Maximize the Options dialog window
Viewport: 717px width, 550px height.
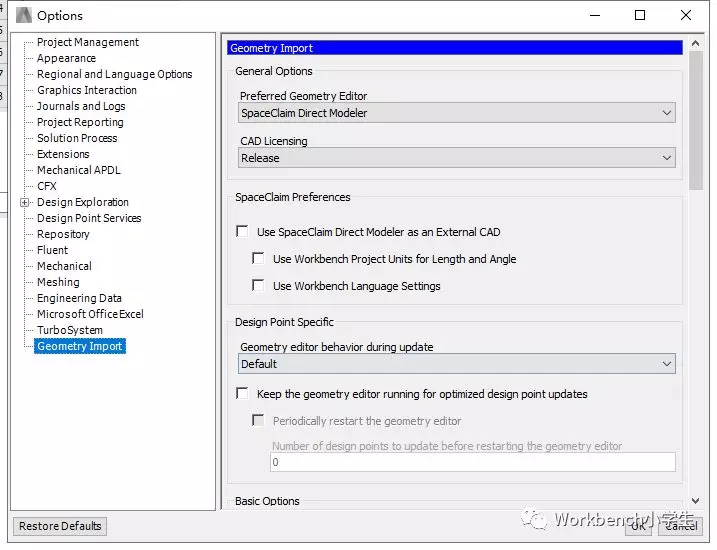(x=640, y=15)
